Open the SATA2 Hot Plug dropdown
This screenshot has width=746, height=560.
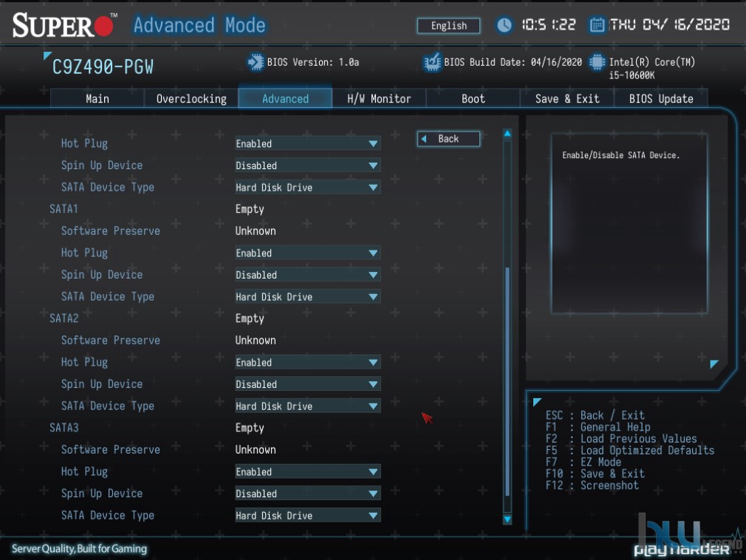308,363
